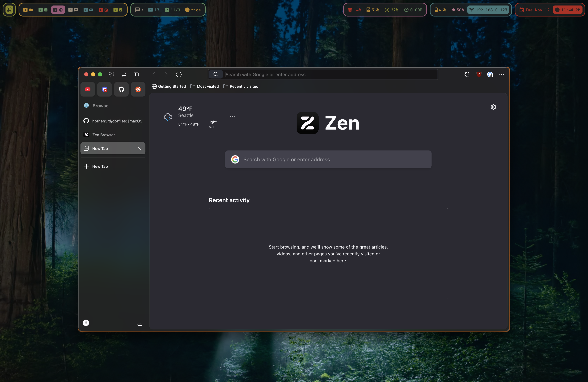The width and height of the screenshot is (588, 382).
Task: Switch to hbthen3rd/dotfiles tab
Action: tap(113, 121)
